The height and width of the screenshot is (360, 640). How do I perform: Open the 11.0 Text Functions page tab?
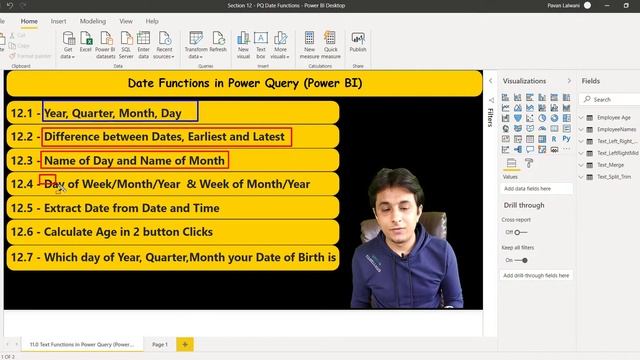pyautogui.click(x=82, y=344)
